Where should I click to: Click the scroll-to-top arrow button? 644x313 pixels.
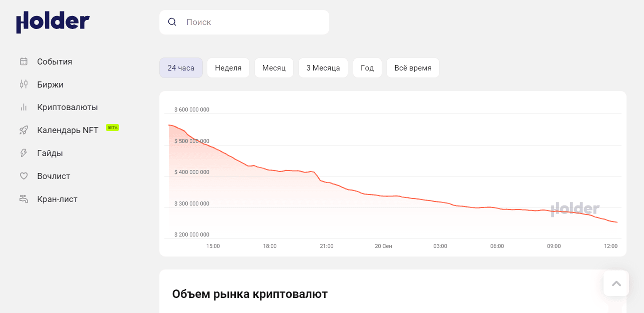[616, 283]
